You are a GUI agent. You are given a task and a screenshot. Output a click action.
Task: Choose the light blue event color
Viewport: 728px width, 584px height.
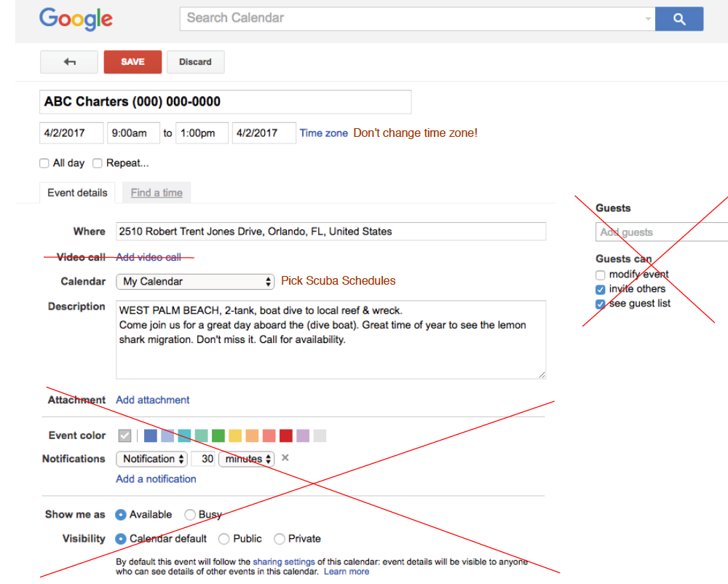(167, 436)
